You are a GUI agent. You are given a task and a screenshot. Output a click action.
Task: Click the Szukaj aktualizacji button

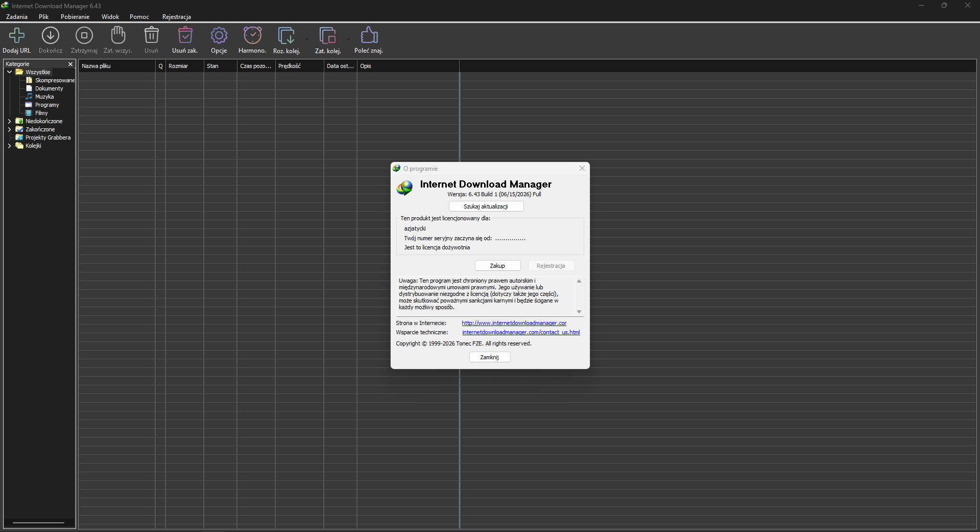486,206
